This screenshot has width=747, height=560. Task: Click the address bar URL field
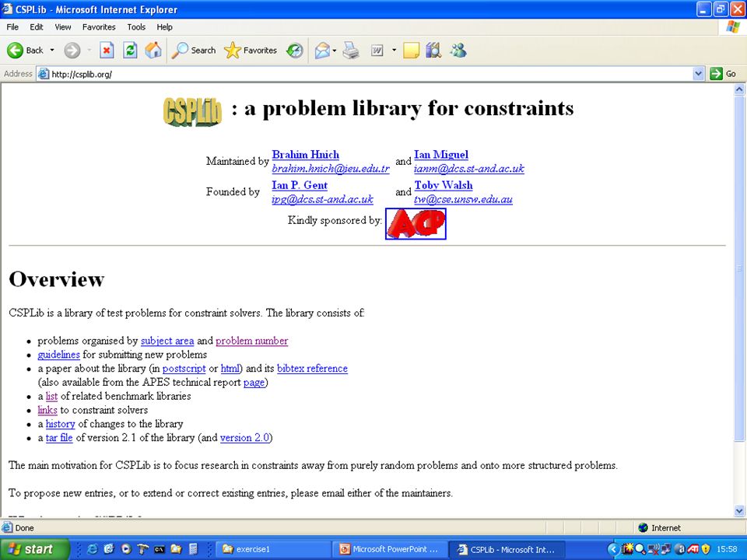click(364, 74)
